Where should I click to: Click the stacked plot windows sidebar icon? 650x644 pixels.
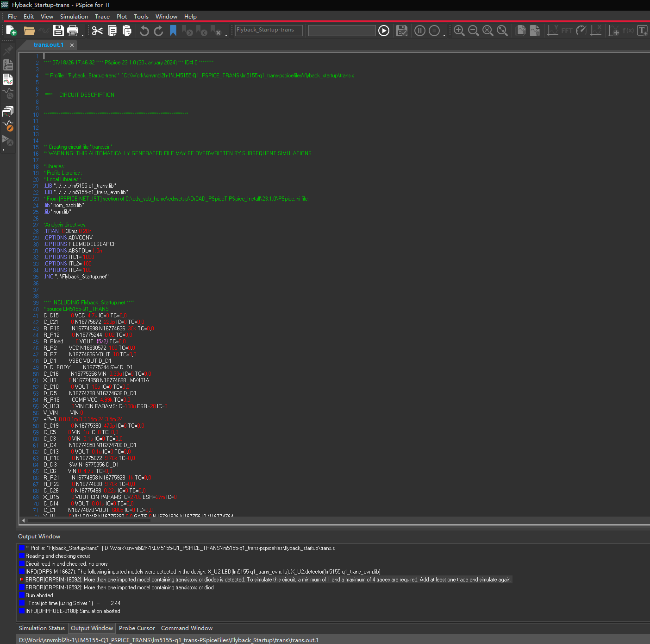(x=8, y=111)
